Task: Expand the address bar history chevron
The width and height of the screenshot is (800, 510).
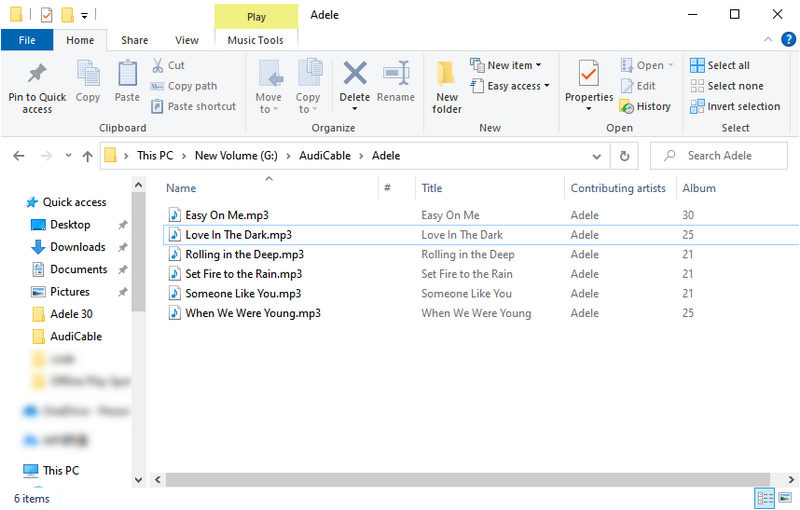Action: point(596,156)
